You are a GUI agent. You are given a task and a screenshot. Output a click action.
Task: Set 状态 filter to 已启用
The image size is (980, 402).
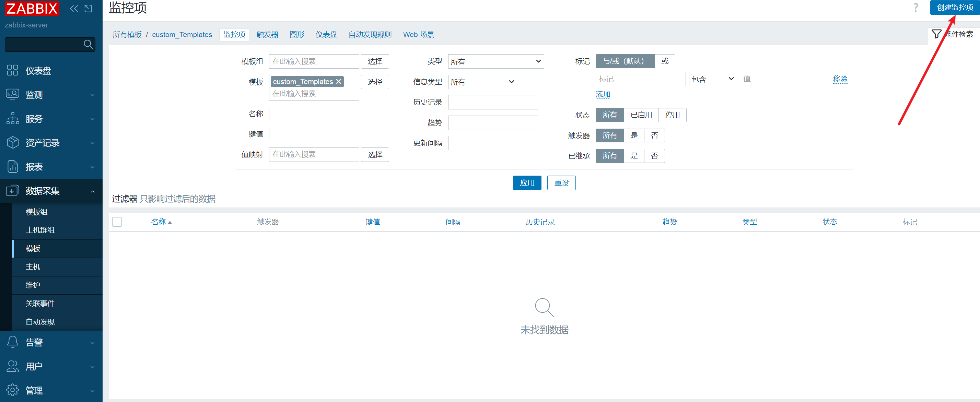coord(641,115)
